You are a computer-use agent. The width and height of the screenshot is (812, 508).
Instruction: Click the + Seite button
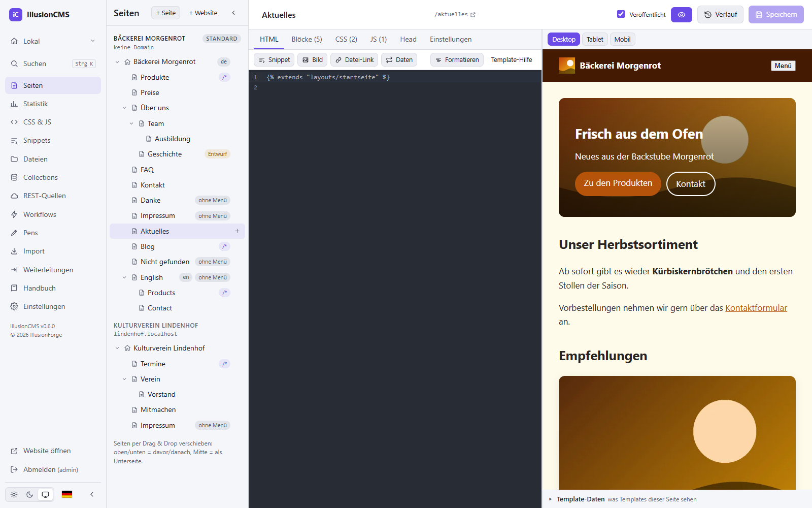click(166, 13)
